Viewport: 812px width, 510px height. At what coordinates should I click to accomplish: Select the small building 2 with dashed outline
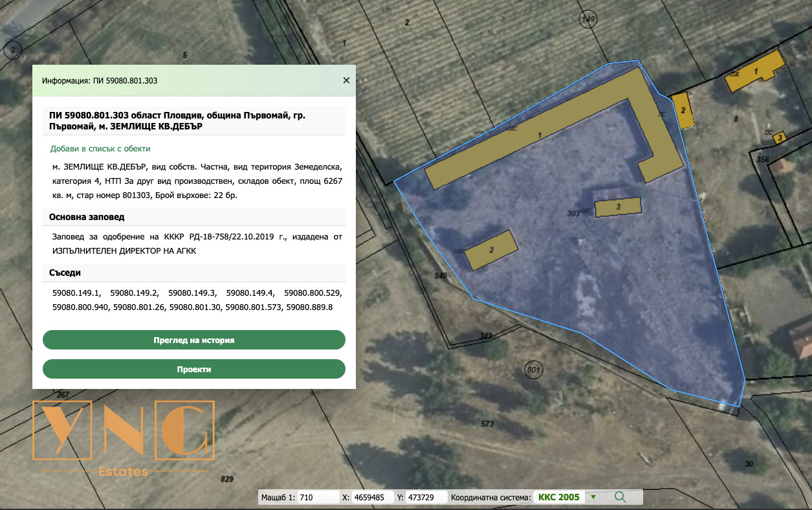(x=682, y=111)
